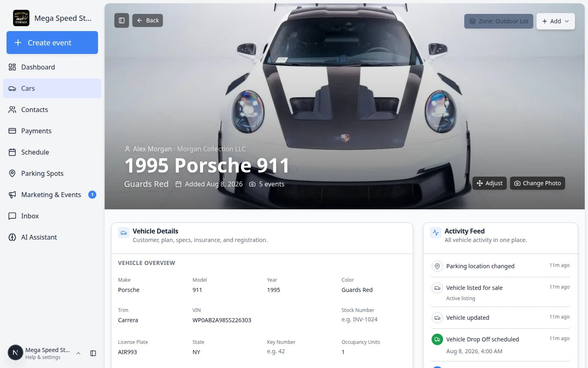Open the Zone: Outdoor Lot selector
The image size is (588, 368).
pos(499,21)
